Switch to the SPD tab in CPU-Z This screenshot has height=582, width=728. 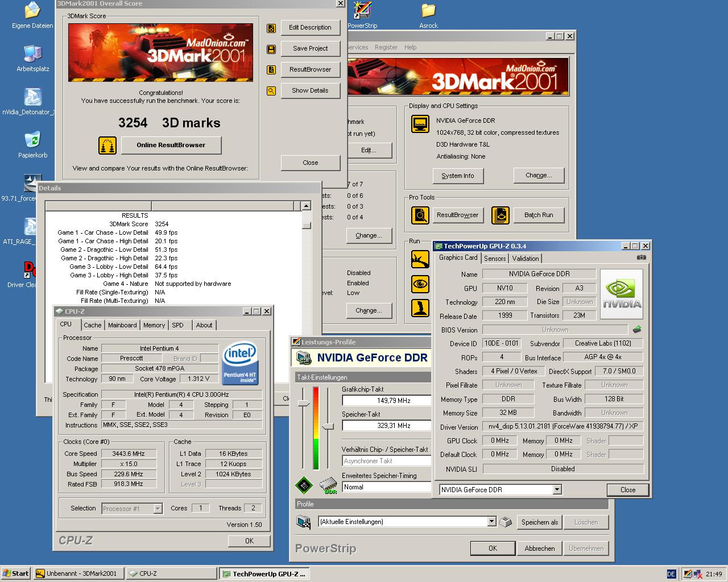[x=178, y=325]
